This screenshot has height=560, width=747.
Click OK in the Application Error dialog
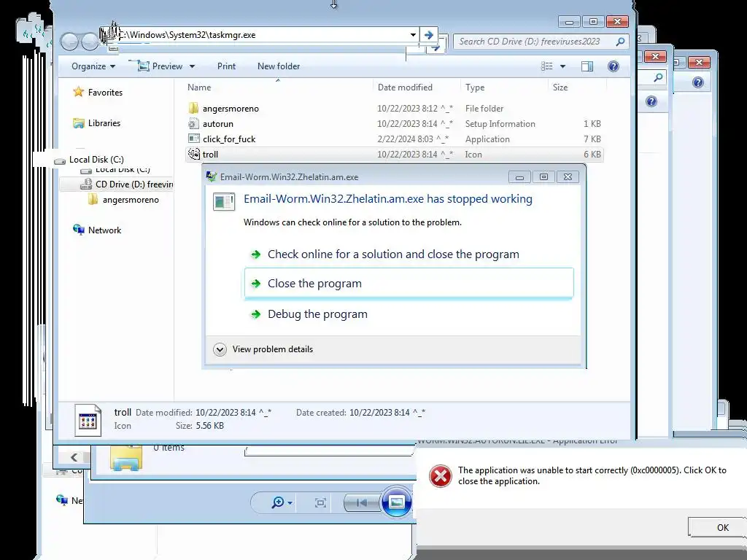click(x=719, y=527)
